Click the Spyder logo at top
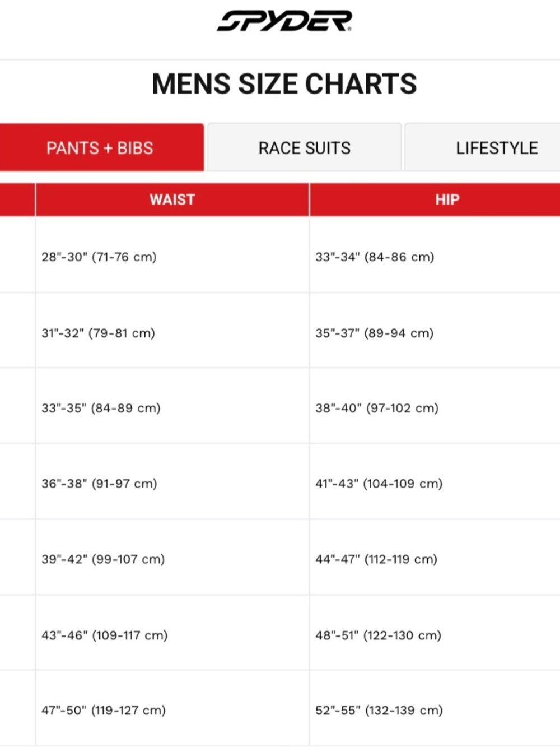The height and width of the screenshot is (747, 560). coord(284,21)
